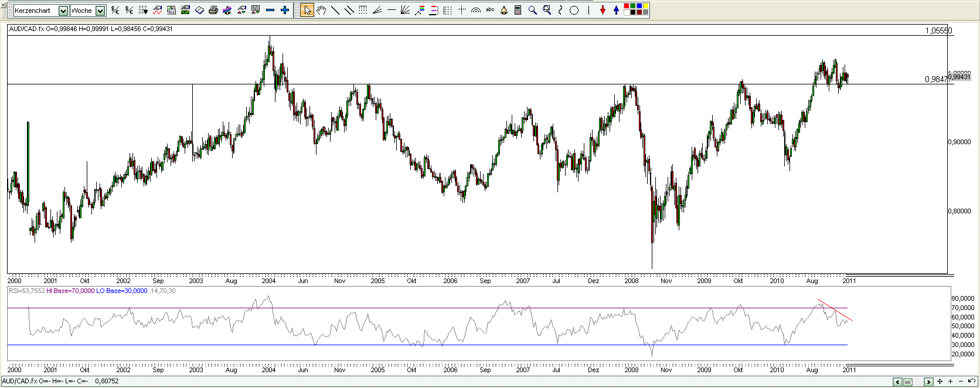Click the four-arrow move icon in status bar
This screenshot has width=980, height=388.
[x=940, y=382]
